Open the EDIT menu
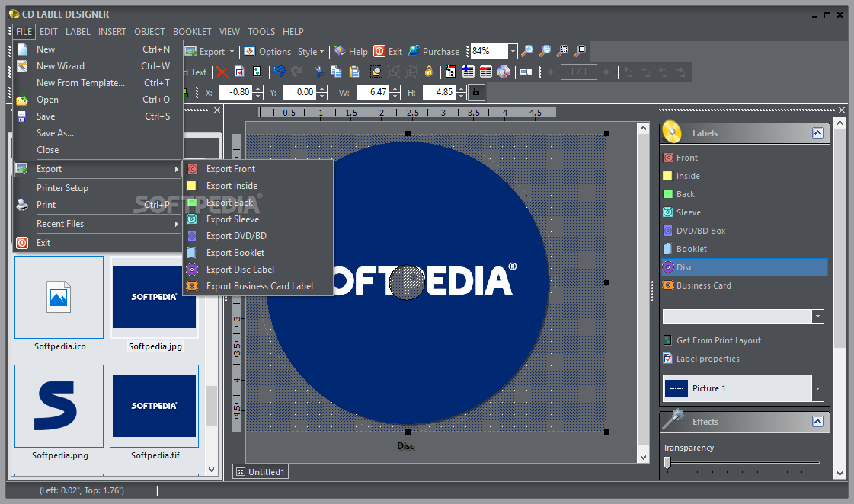854x504 pixels. point(49,31)
